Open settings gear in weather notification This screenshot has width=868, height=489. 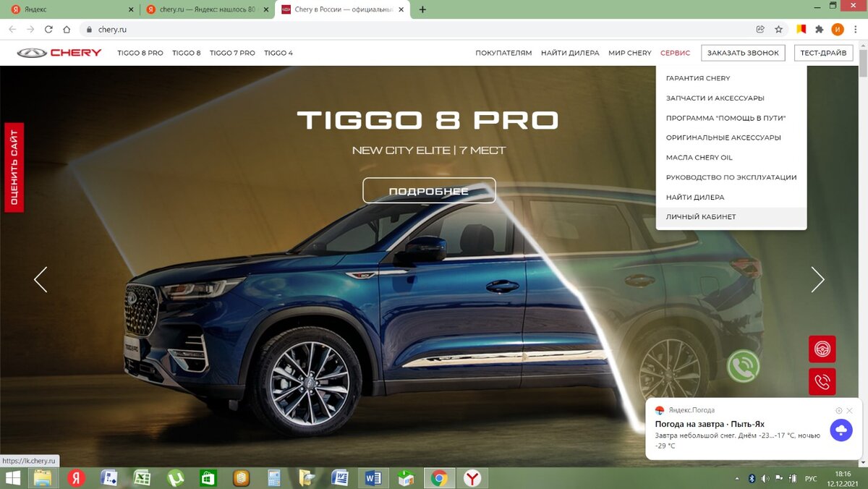[x=839, y=410]
